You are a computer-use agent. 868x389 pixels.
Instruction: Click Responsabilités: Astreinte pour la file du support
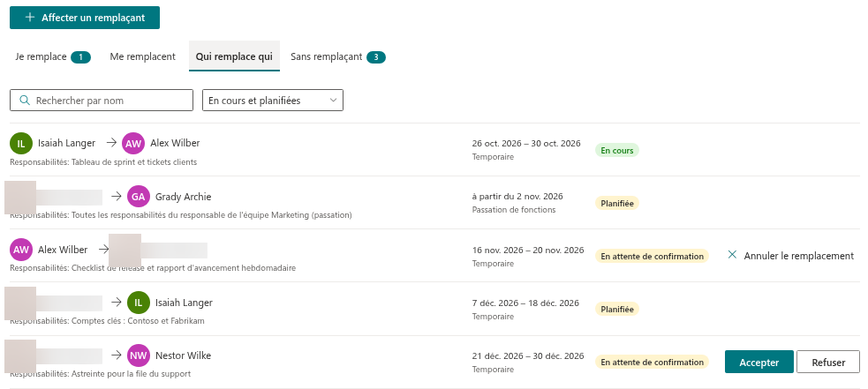pos(100,373)
